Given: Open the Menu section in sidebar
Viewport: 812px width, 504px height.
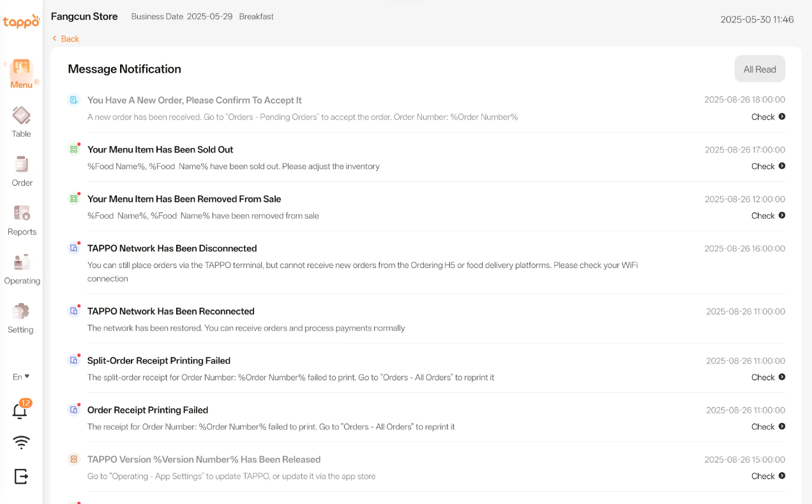Looking at the screenshot, I should (21, 73).
